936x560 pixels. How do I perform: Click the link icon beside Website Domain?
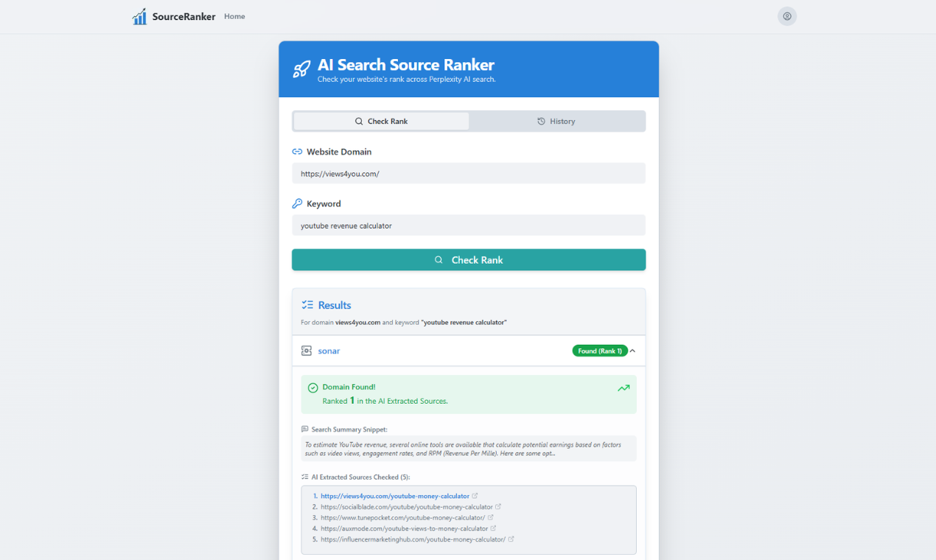297,152
